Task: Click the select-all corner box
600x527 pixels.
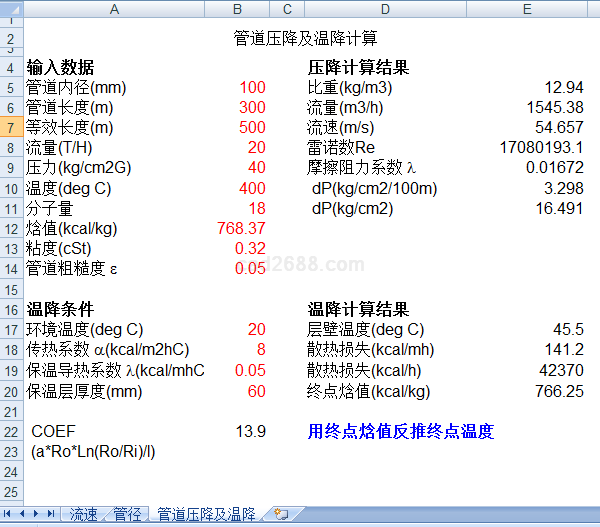Action: pos(11,10)
